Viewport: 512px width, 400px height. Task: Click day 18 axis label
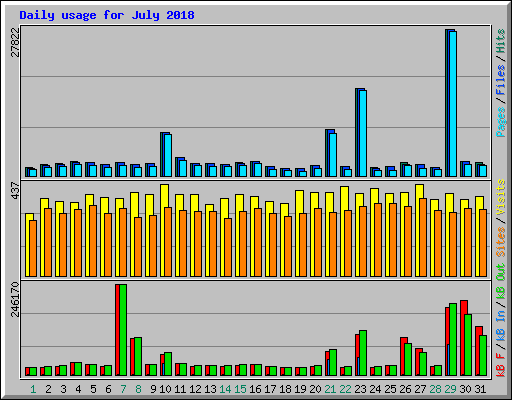pyautogui.click(x=285, y=389)
